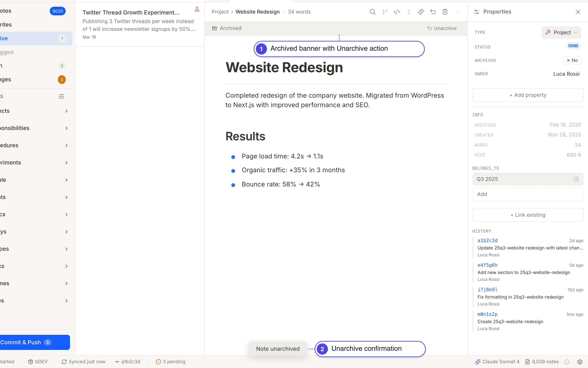Open sidebar section filter sliders icon

(x=61, y=96)
